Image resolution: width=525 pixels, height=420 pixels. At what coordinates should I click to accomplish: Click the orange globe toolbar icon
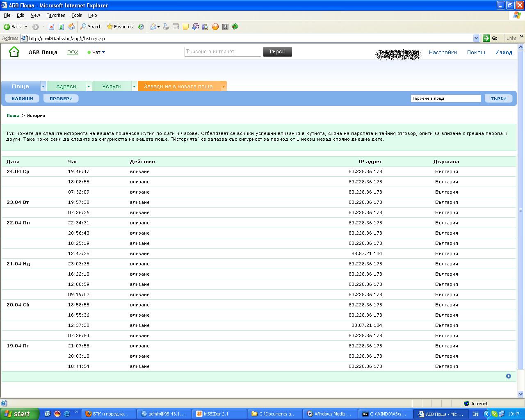click(215, 27)
